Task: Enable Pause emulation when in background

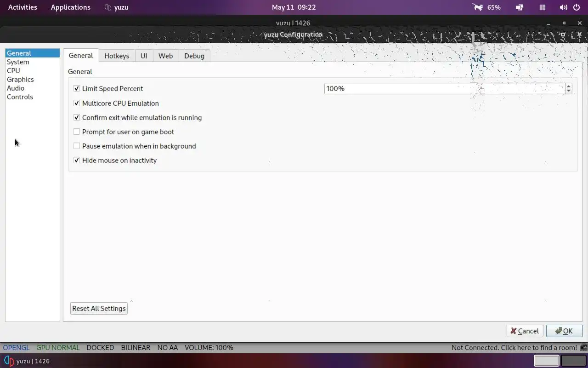Action: pos(77,146)
